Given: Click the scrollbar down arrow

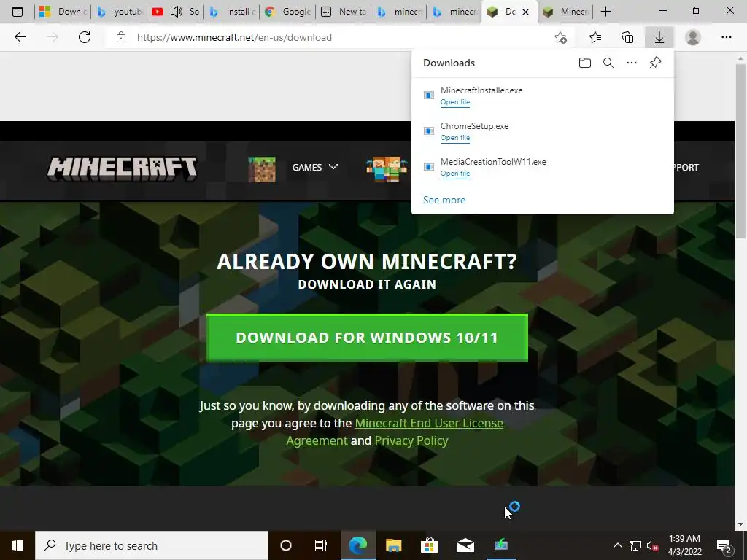Looking at the screenshot, I should pos(741,524).
